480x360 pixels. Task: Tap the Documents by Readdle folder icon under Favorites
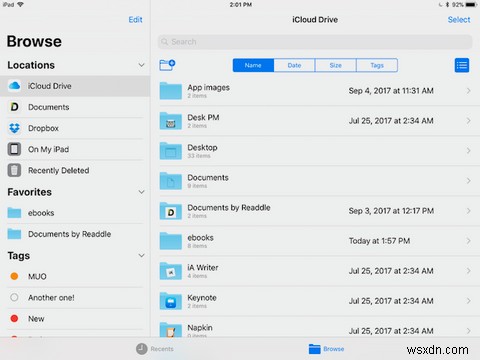pyautogui.click(x=14, y=234)
